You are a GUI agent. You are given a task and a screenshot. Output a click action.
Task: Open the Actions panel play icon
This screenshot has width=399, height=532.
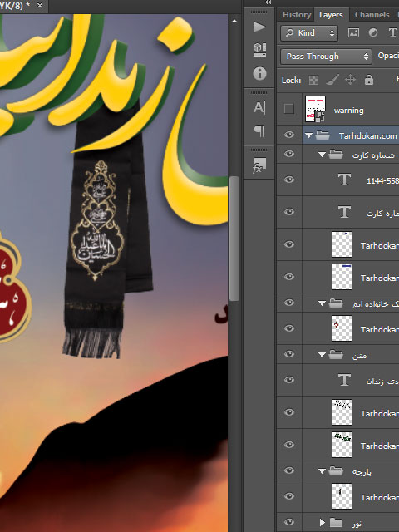tap(259, 27)
